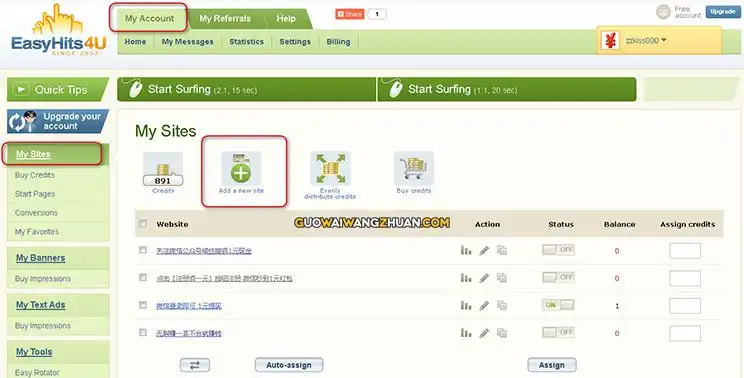Viewport: 744px width, 378px height.
Task: Tick the checkbox of the last site row
Action: pos(143,332)
